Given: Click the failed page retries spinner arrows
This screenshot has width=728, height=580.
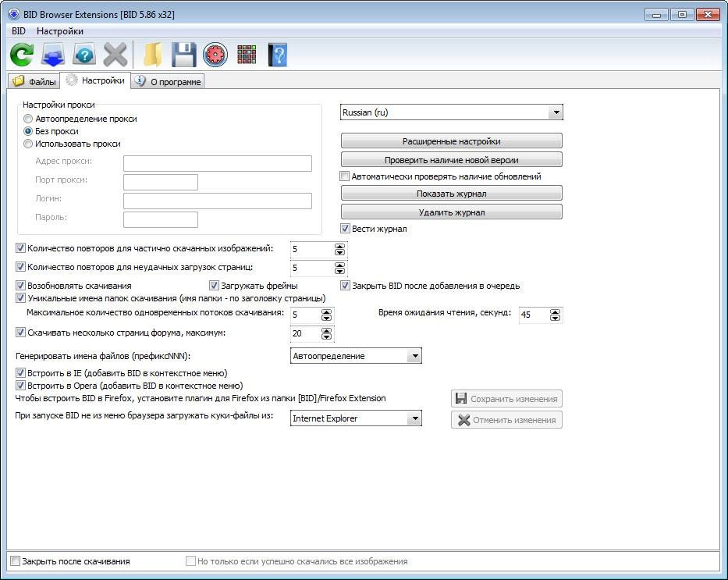Looking at the screenshot, I should pos(340,268).
